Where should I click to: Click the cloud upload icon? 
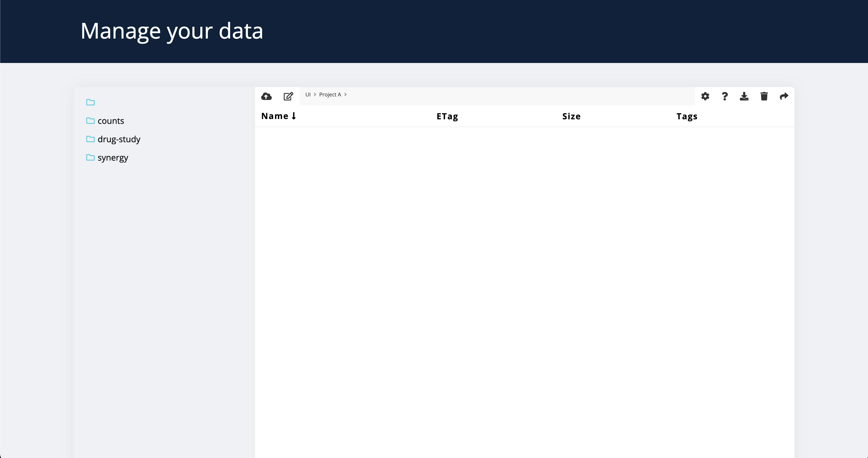coord(266,96)
